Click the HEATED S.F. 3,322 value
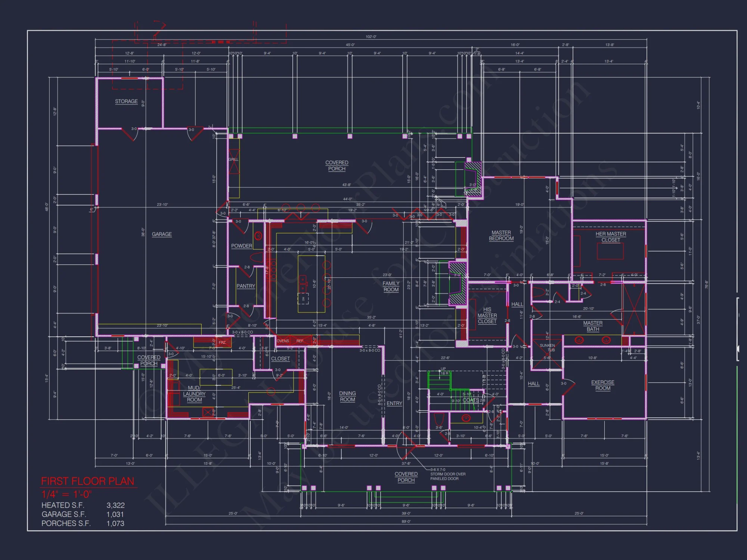 coord(115,506)
